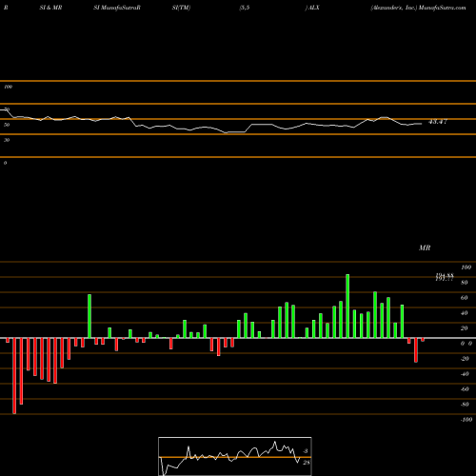The width and height of the screenshot is (476, 476).
Task: Click the 'SI MunafaSutraR' header text
Action: 117,8
